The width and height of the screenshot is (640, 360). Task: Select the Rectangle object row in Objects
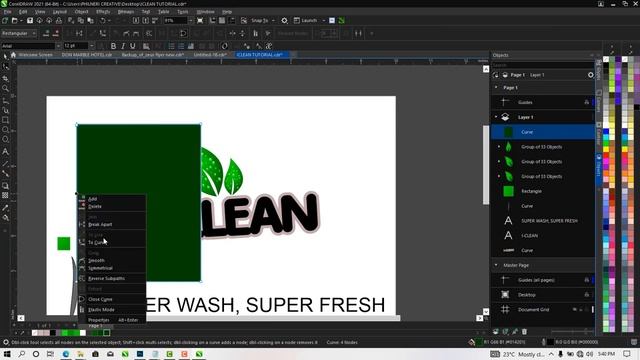pyautogui.click(x=543, y=191)
